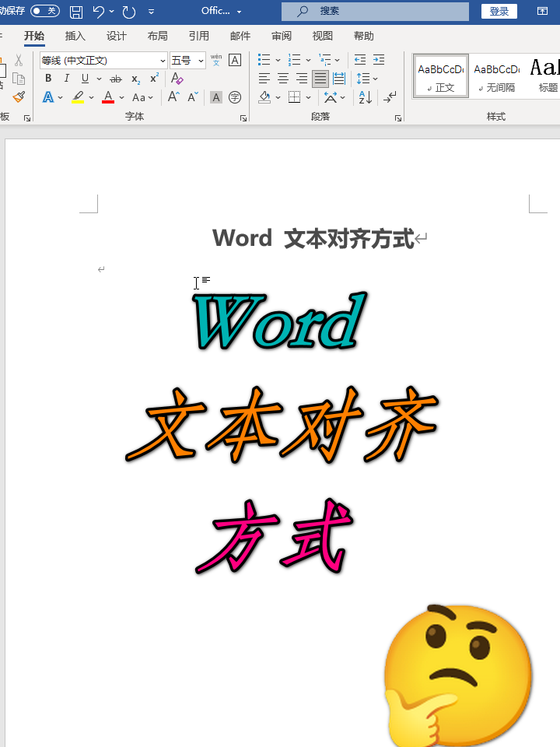Open the 开始 ribbon tab
The height and width of the screenshot is (747, 560).
pyautogui.click(x=34, y=36)
